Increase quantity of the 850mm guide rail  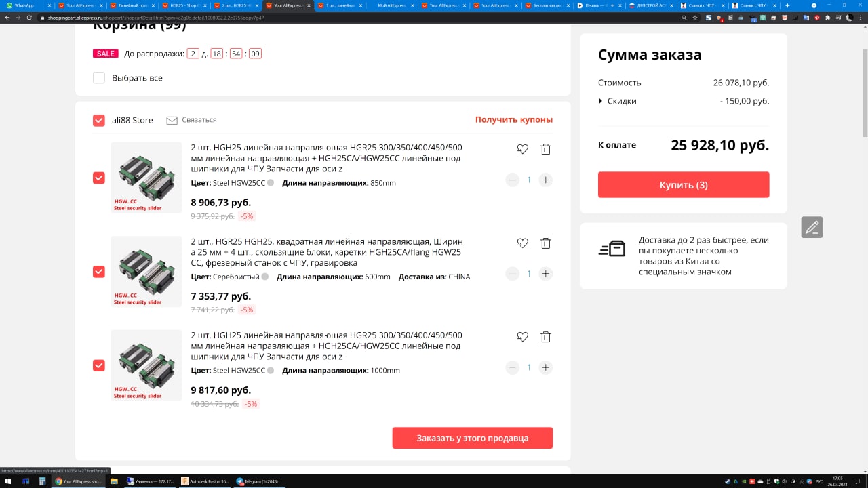pyautogui.click(x=546, y=180)
